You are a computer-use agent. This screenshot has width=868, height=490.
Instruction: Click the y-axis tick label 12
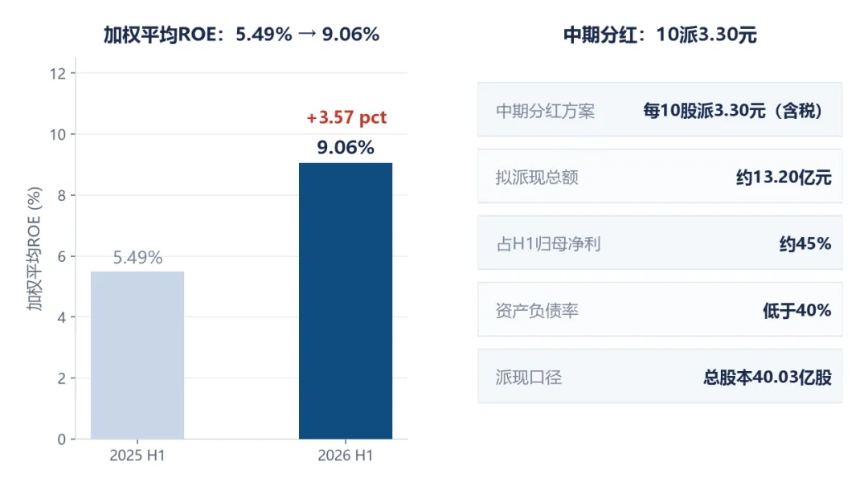coord(58,74)
